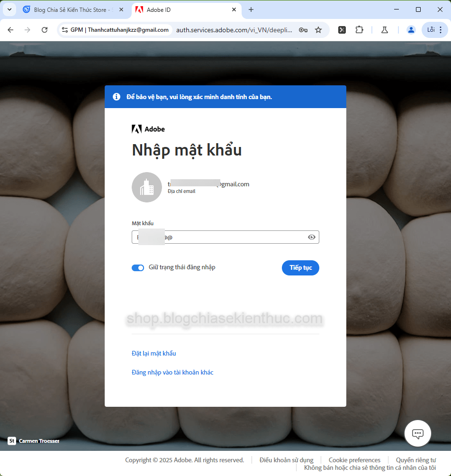
Task: Toggle the "Giữ trạng thái đăng nhập" switch
Action: [x=138, y=267]
